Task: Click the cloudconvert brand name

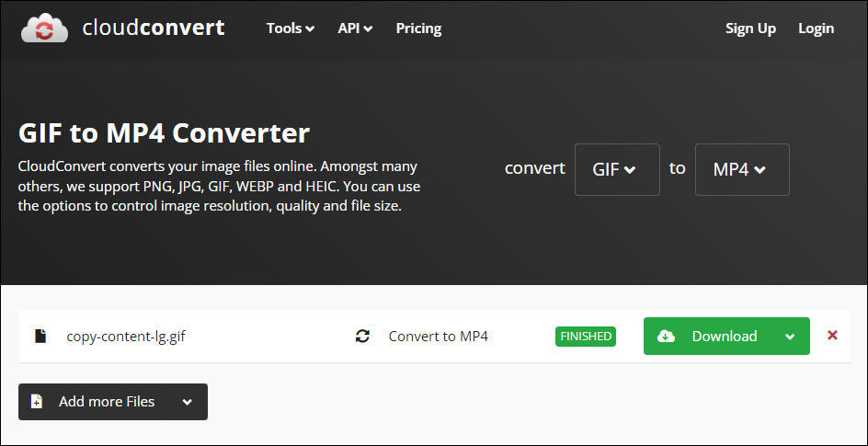Action: pyautogui.click(x=154, y=28)
